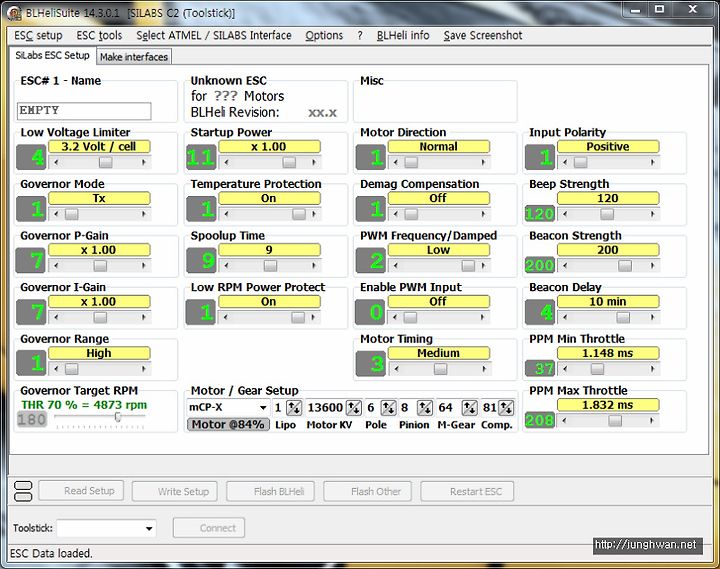Click the Restart ESC button

(467, 491)
